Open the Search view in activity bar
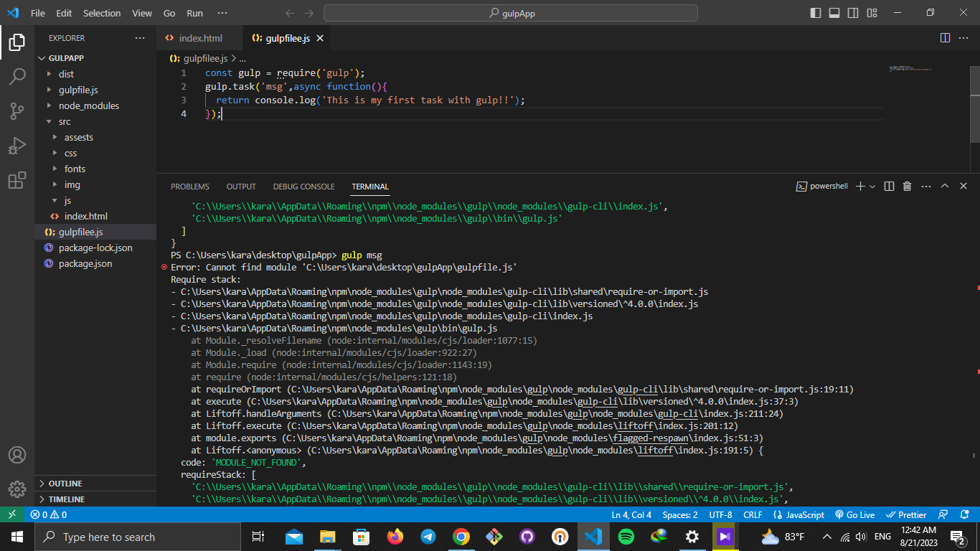The width and height of the screenshot is (980, 551). [17, 77]
